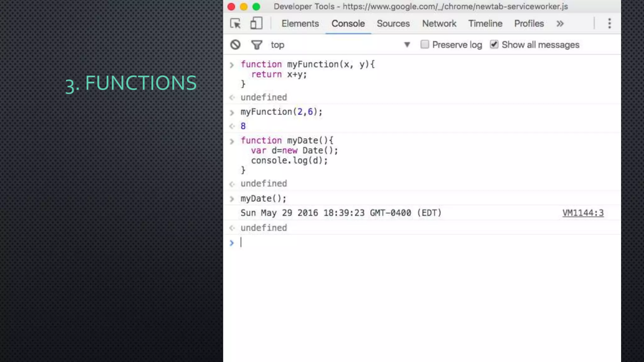Activate the inspect element picker icon
Image resolution: width=644 pixels, height=362 pixels.
tap(235, 24)
